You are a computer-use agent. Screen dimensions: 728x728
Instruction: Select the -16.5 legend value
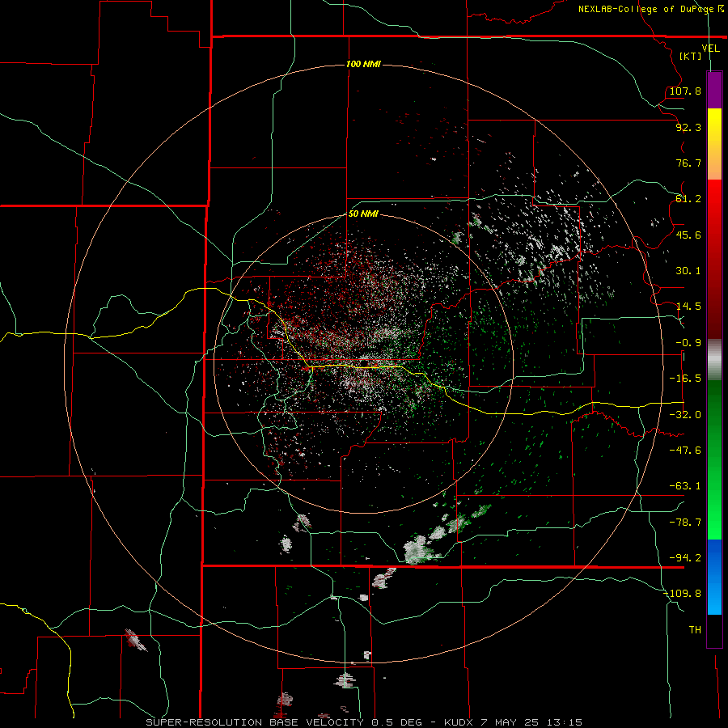pyautogui.click(x=685, y=379)
